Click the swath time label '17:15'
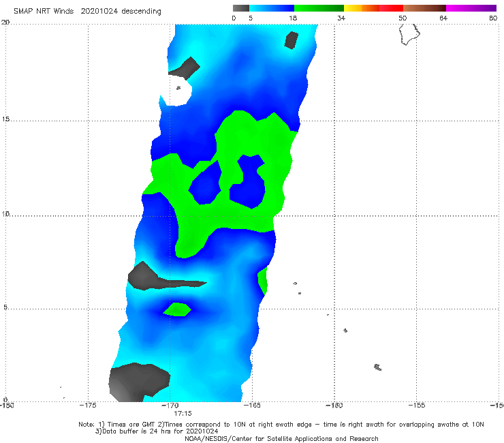 [x=183, y=414]
